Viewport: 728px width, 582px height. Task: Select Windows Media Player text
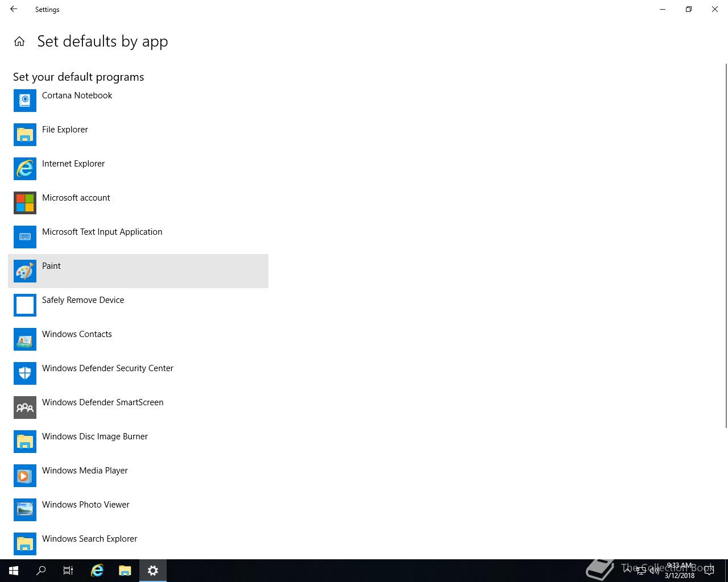click(85, 471)
